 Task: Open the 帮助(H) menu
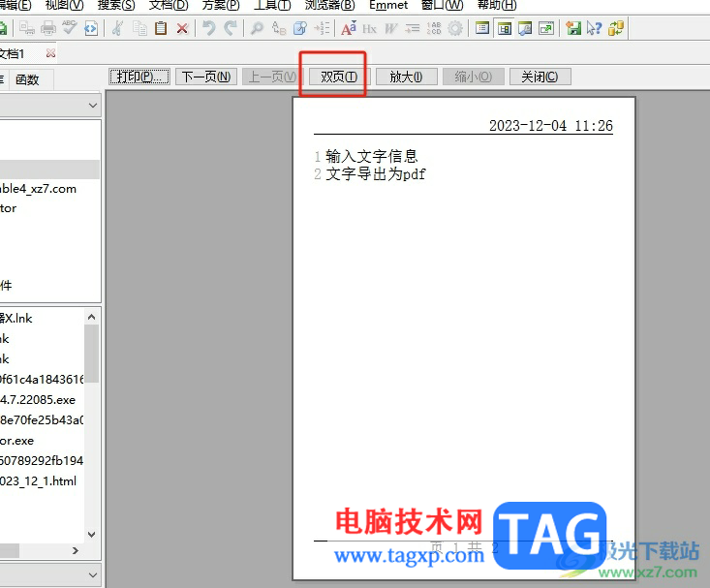click(497, 5)
